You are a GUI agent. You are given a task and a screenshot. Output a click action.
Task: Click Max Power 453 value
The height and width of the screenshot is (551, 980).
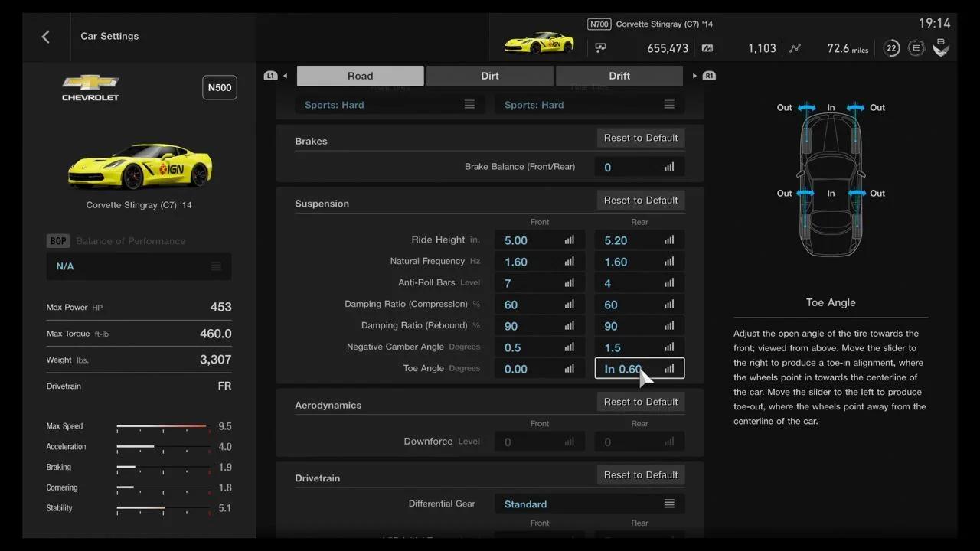pos(220,307)
